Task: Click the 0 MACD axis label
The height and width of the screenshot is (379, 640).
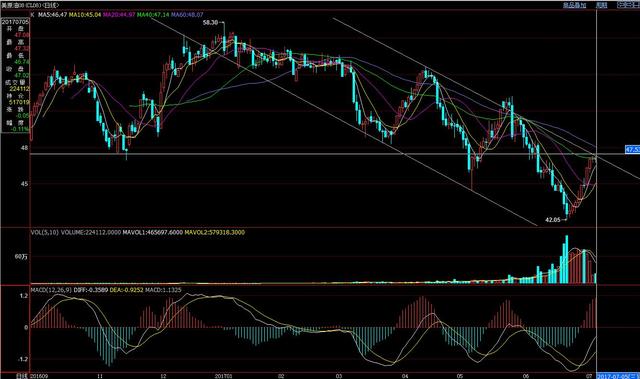Action: point(26,327)
